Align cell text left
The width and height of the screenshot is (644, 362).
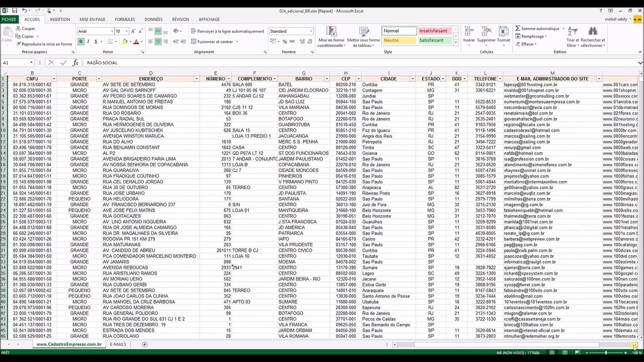(x=150, y=42)
